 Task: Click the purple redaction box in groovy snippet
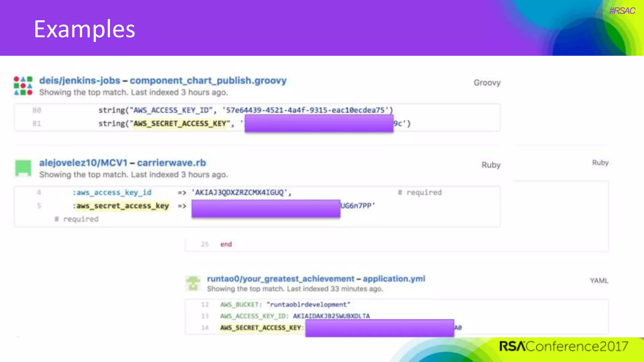point(319,123)
